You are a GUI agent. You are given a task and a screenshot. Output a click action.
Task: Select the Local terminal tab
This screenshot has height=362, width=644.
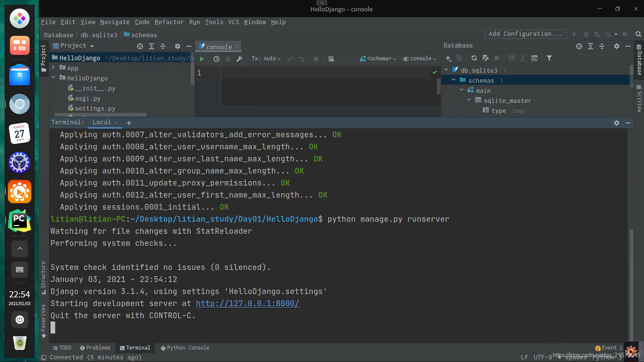(102, 122)
